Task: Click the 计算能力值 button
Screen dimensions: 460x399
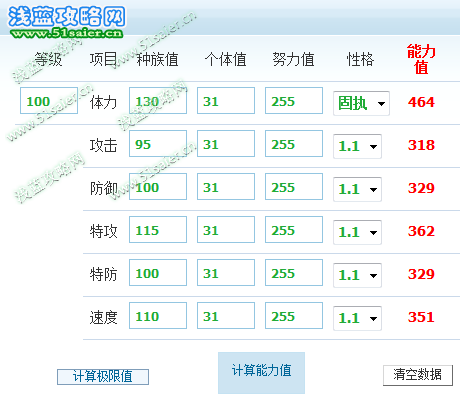Action: 261,373
